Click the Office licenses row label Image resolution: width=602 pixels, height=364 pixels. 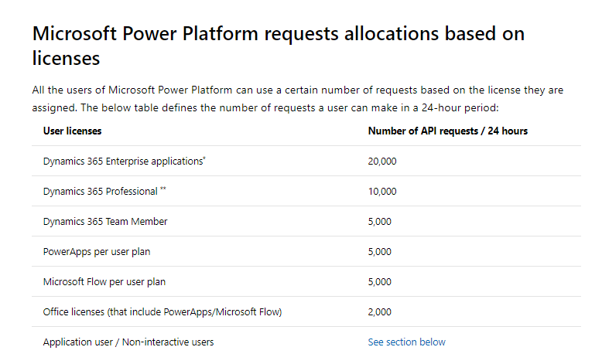(x=162, y=312)
